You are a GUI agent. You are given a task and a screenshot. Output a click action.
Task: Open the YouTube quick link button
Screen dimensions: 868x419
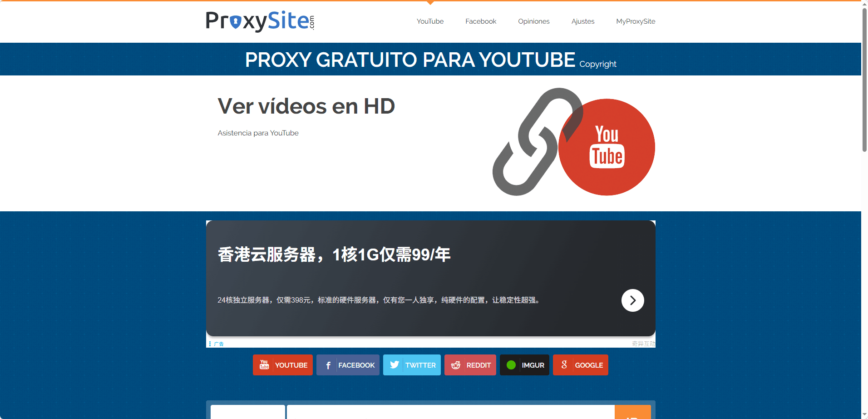pos(282,365)
